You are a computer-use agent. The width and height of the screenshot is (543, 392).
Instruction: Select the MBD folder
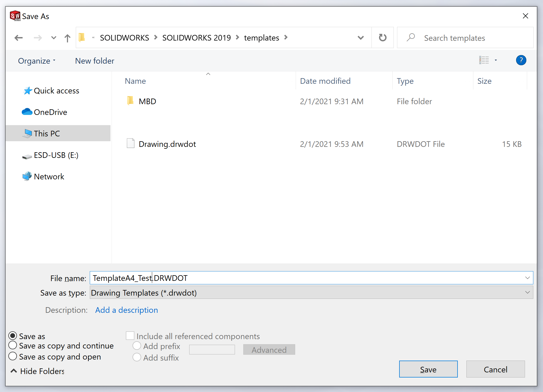tap(147, 101)
